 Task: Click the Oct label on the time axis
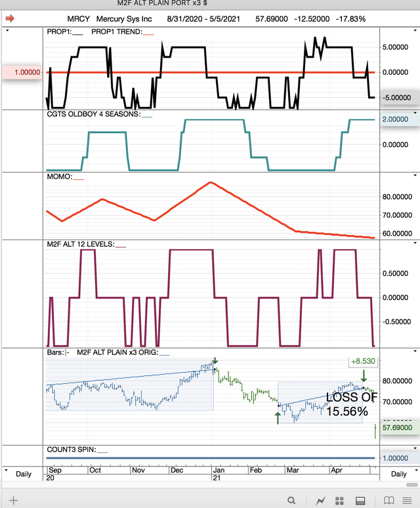pyautogui.click(x=95, y=470)
